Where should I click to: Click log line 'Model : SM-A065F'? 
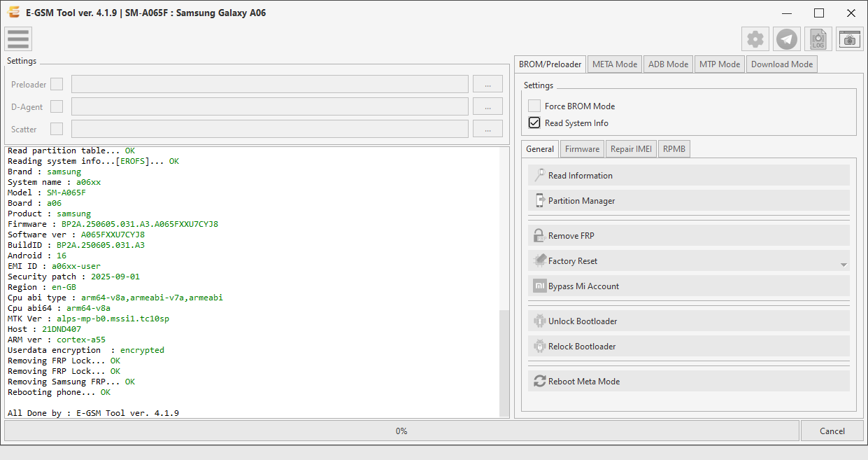(x=47, y=193)
